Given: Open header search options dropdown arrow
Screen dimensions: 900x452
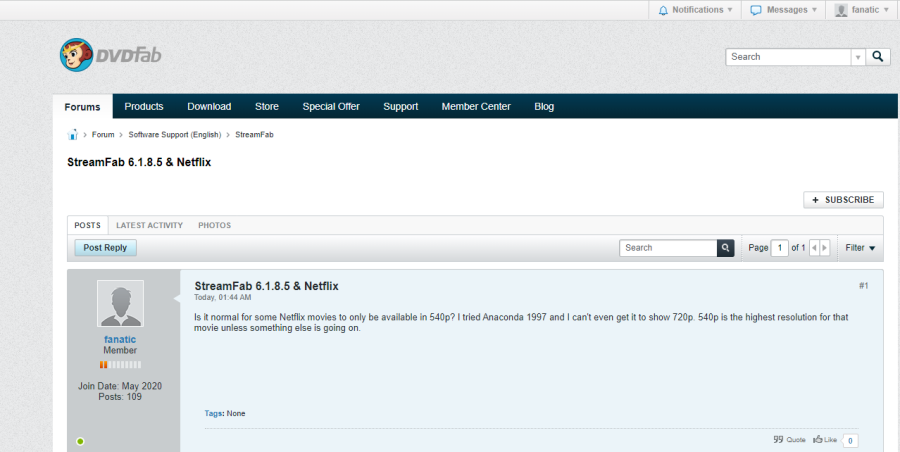Looking at the screenshot, I should pos(857,57).
